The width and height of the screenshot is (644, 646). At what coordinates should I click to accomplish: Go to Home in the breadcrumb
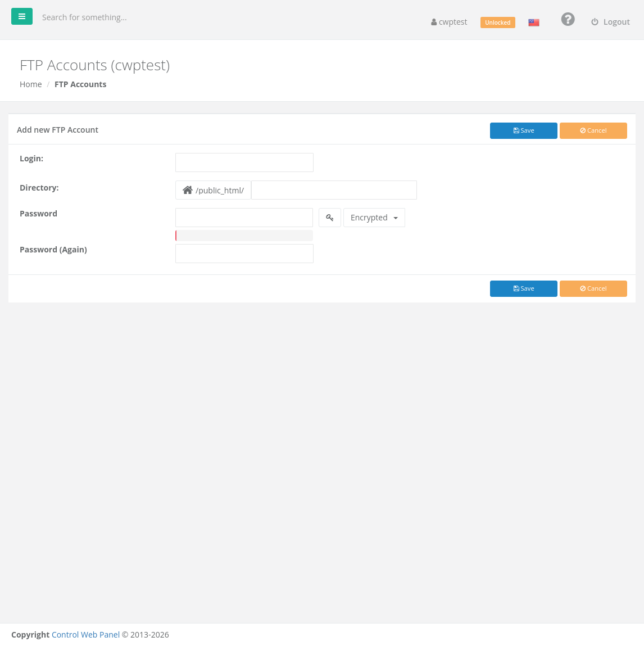[31, 84]
